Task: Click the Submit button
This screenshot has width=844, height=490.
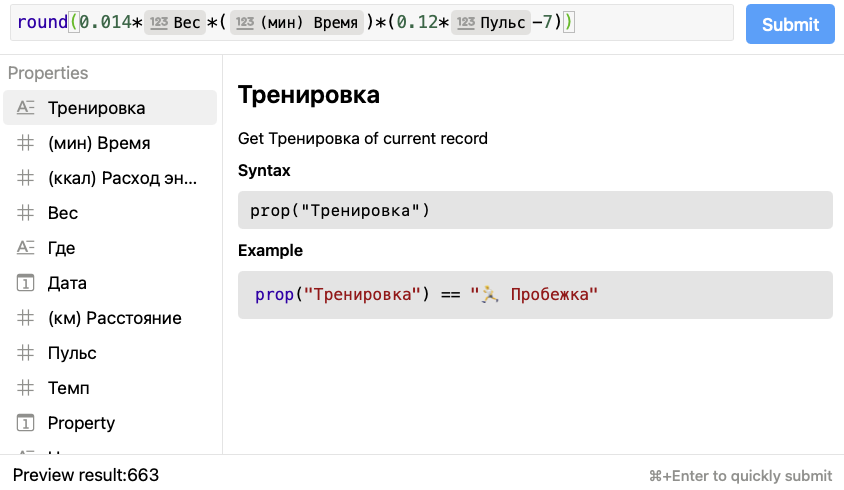Action: (x=790, y=24)
